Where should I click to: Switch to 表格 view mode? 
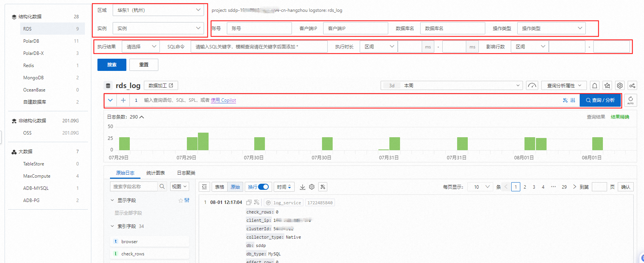220,187
